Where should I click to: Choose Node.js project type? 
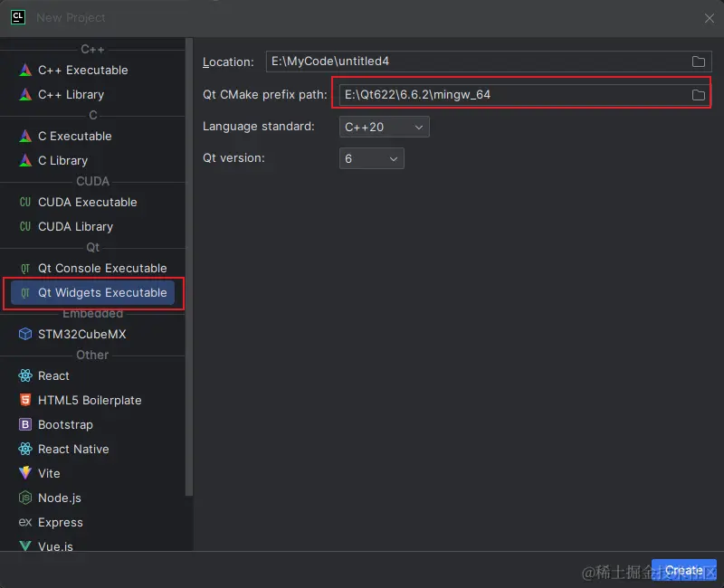pos(93,498)
